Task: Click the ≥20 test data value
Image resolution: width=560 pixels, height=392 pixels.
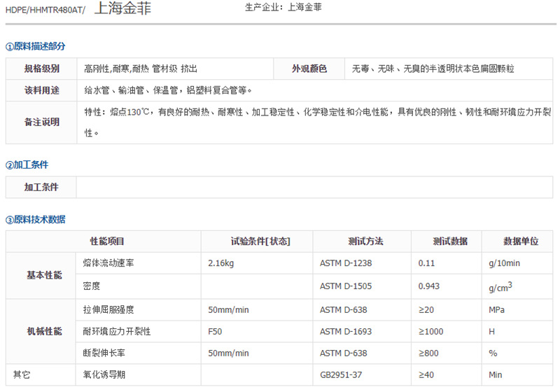Action: pyautogui.click(x=426, y=310)
